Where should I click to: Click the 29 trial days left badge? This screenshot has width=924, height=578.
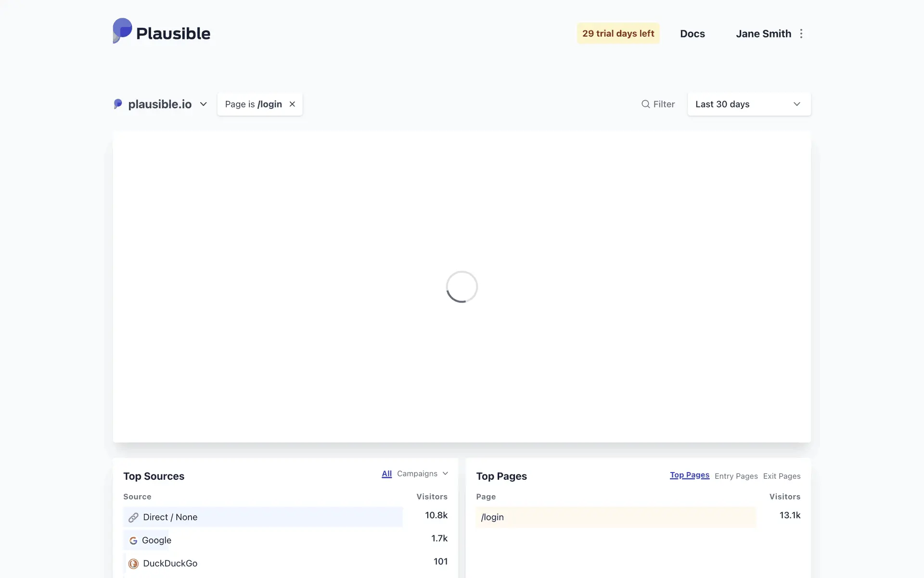[x=618, y=34]
